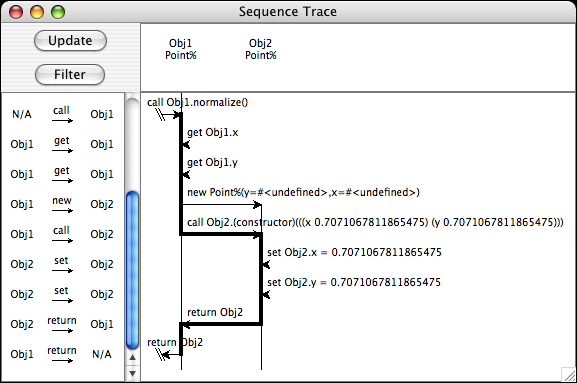Click the Update button
The height and width of the screenshot is (383, 577).
70,40
